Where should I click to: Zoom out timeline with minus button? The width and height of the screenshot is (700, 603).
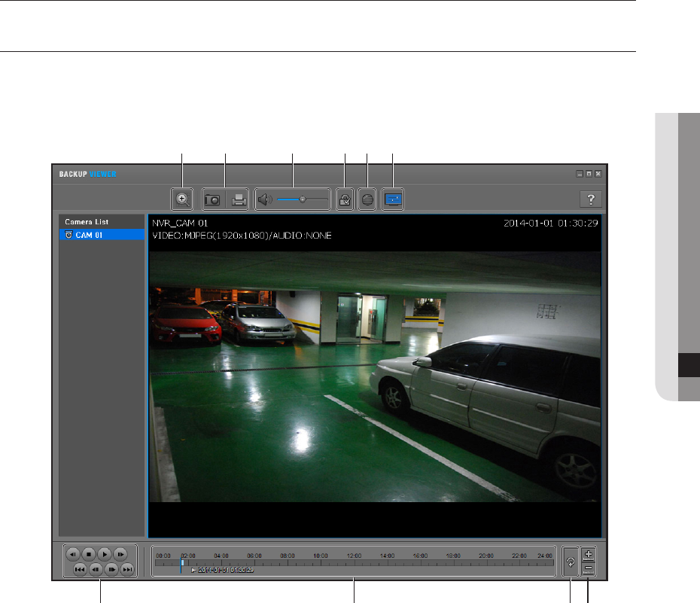pyautogui.click(x=589, y=569)
